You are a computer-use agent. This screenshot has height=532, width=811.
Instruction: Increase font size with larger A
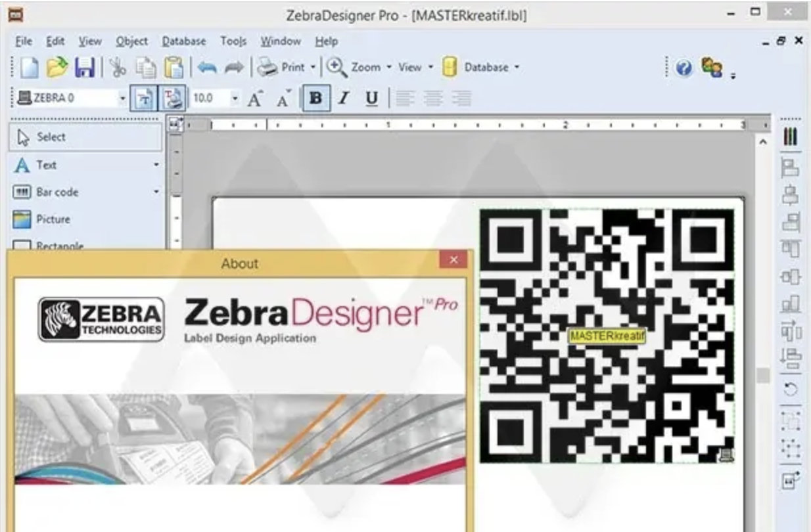pyautogui.click(x=256, y=99)
